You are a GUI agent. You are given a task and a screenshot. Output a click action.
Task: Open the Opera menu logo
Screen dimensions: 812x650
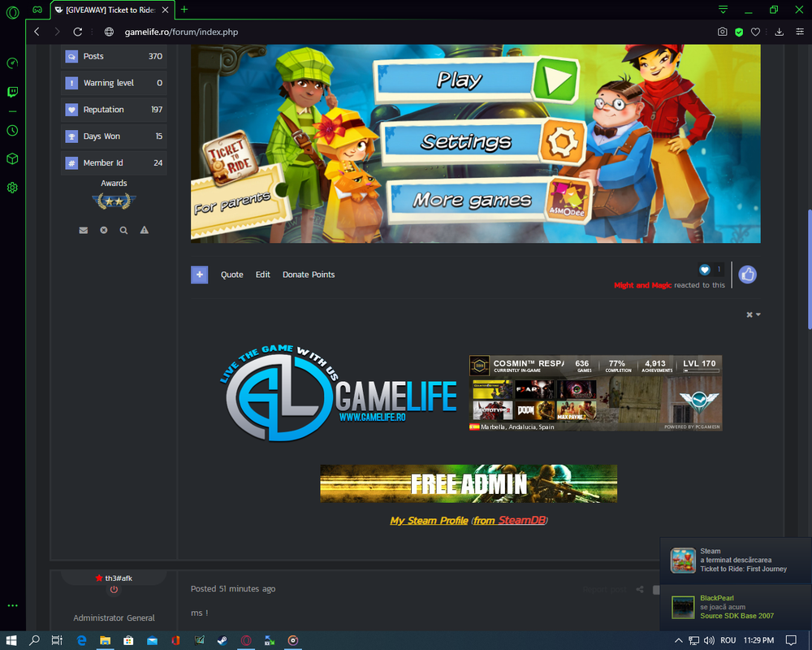coord(12,12)
